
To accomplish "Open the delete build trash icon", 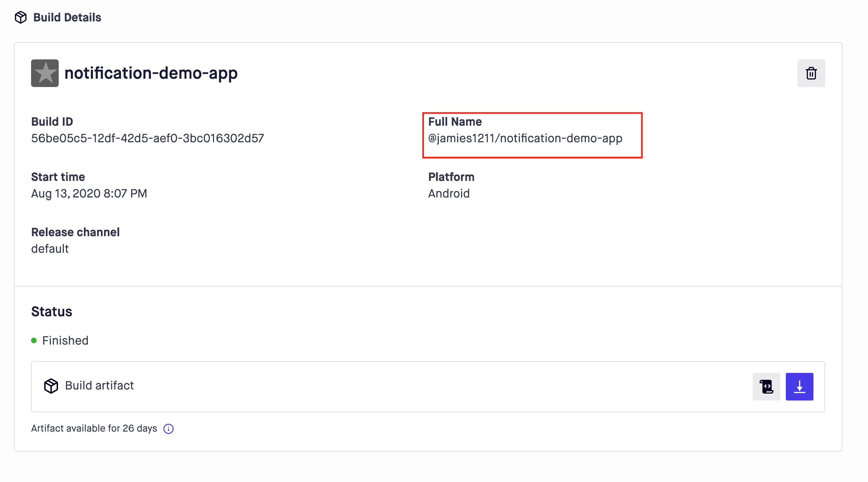I will click(x=811, y=73).
